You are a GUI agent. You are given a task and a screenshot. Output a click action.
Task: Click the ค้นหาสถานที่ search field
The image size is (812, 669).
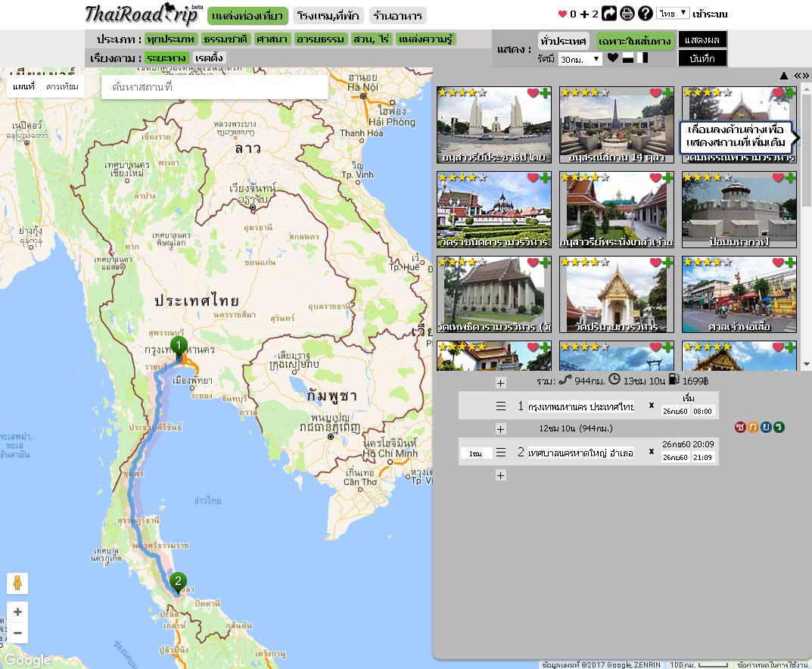click(x=214, y=87)
